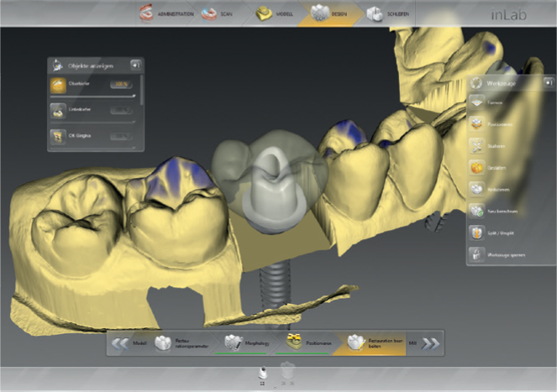
Task: Collapse the Objekte anzeigen panel
Action: pos(135,64)
